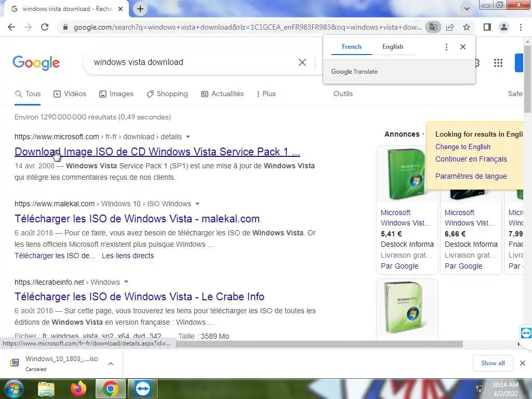
Task: Switch to the Actualités search tab
Action: tap(222, 94)
